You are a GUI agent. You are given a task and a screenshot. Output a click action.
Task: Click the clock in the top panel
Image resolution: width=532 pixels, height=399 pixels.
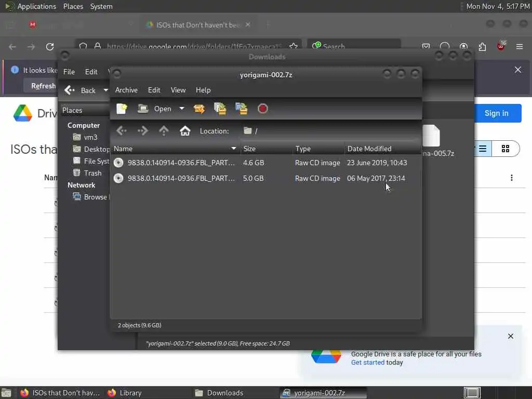point(498,6)
